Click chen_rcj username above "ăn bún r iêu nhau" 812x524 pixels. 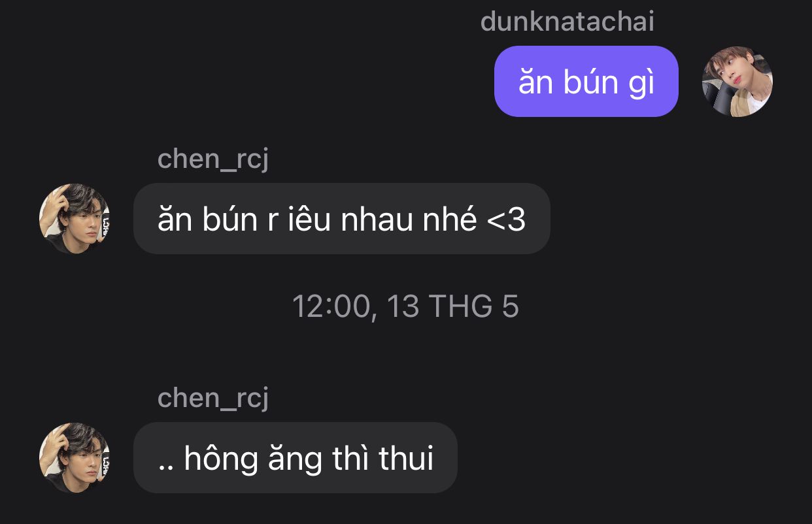tap(213, 159)
